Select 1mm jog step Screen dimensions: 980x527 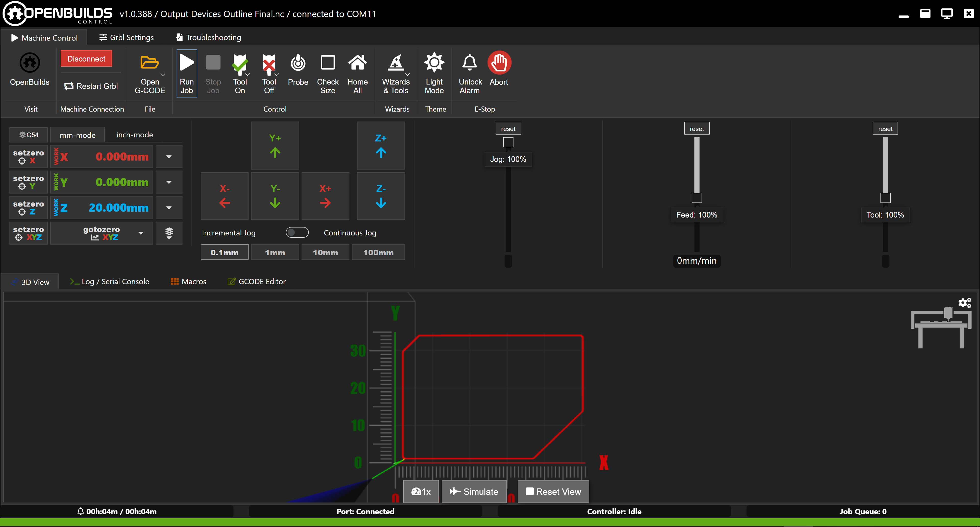pyautogui.click(x=275, y=252)
